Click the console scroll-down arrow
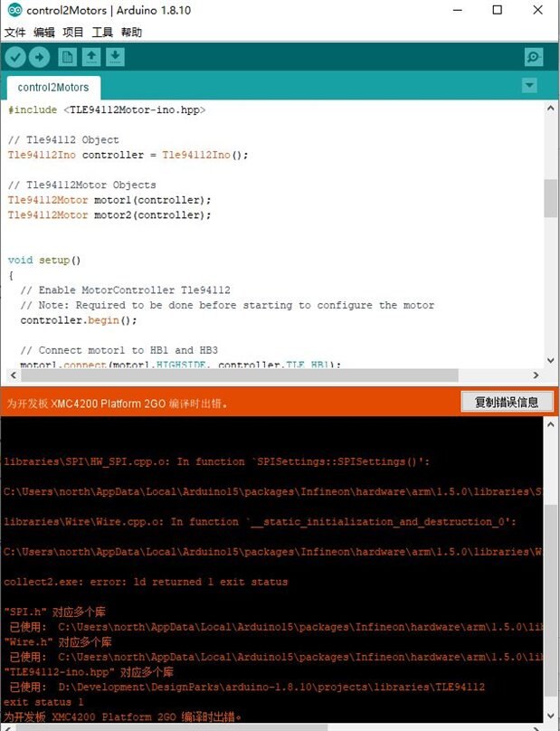 tap(550, 716)
